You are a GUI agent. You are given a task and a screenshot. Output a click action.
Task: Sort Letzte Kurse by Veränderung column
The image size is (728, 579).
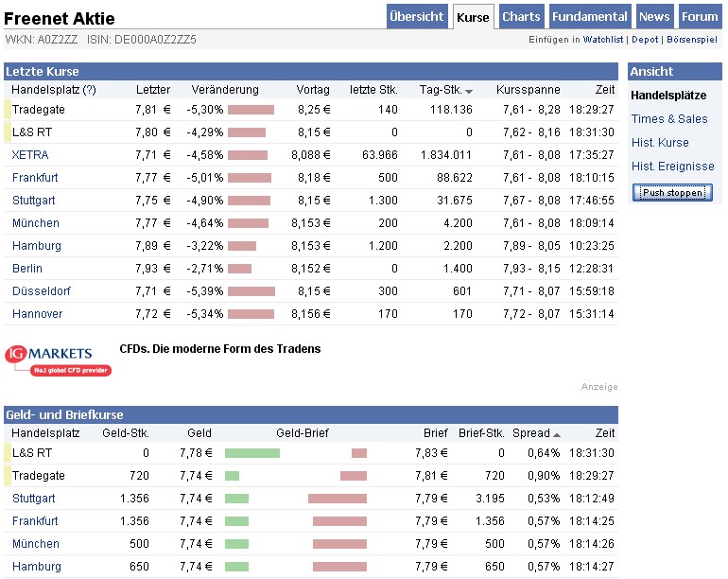[224, 90]
